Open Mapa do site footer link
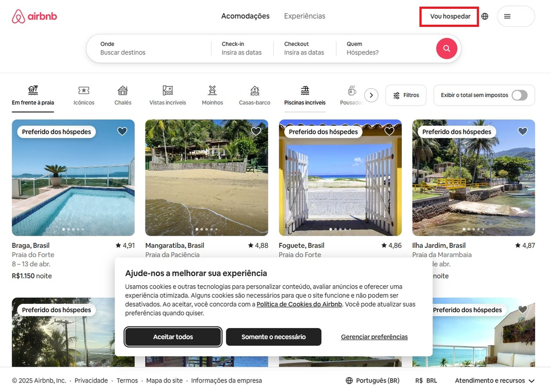 [x=164, y=380]
